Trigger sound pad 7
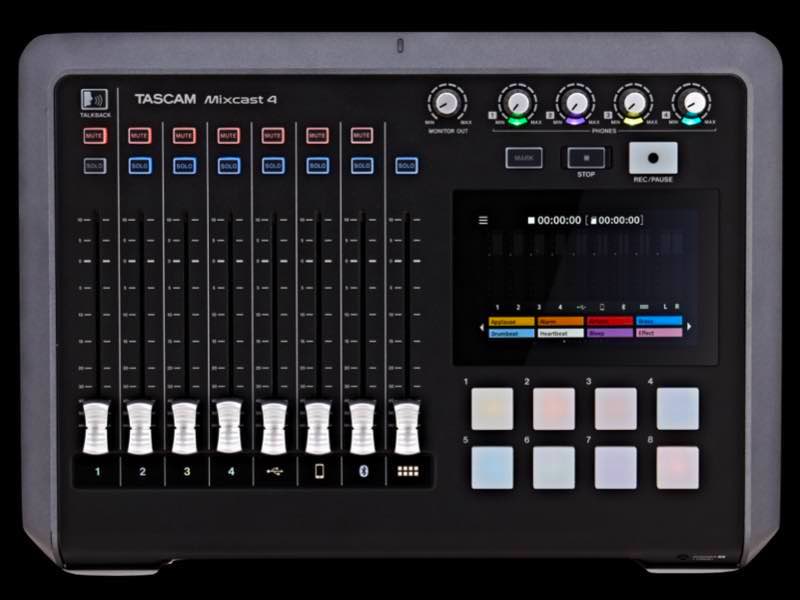 click(x=616, y=468)
